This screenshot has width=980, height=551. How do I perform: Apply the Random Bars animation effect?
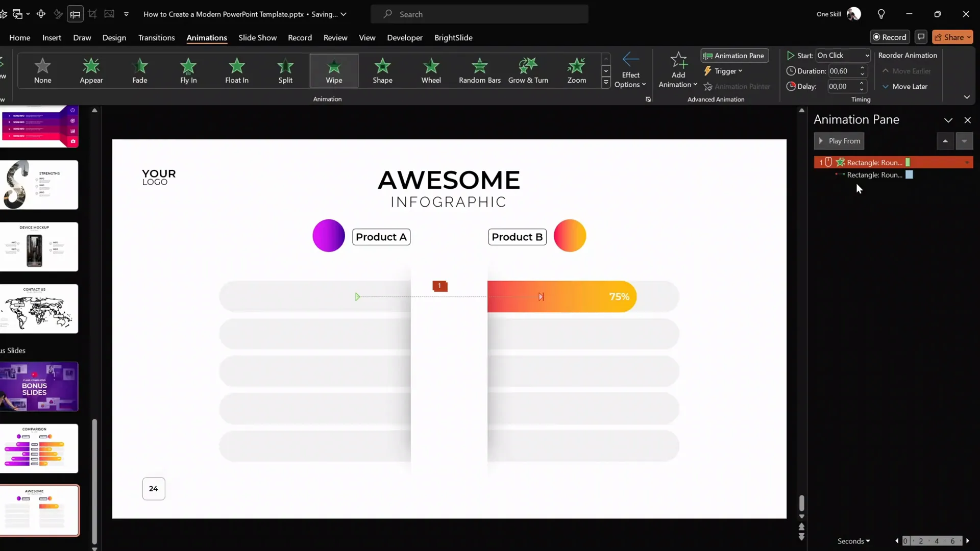480,70
